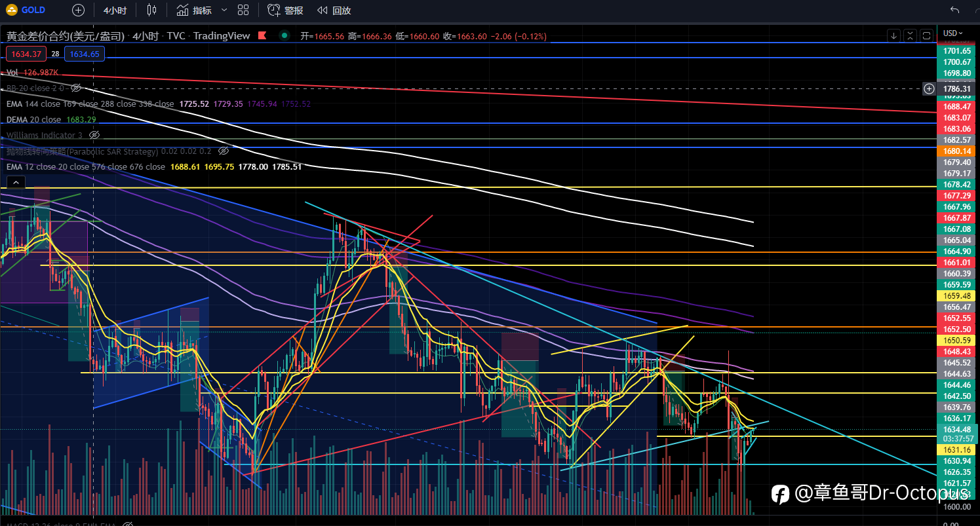Click the green market status dot
Viewport: 980px width, 526px height.
(283, 36)
